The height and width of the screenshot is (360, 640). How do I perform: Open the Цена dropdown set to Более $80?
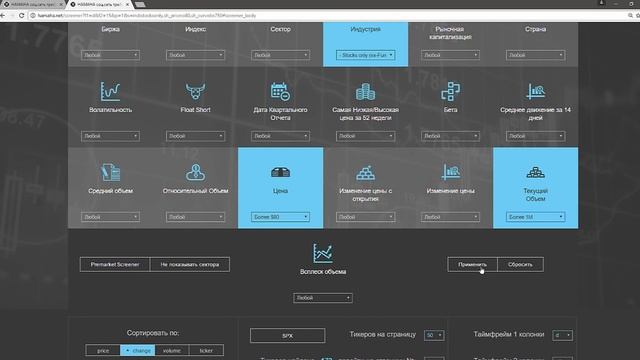280,217
